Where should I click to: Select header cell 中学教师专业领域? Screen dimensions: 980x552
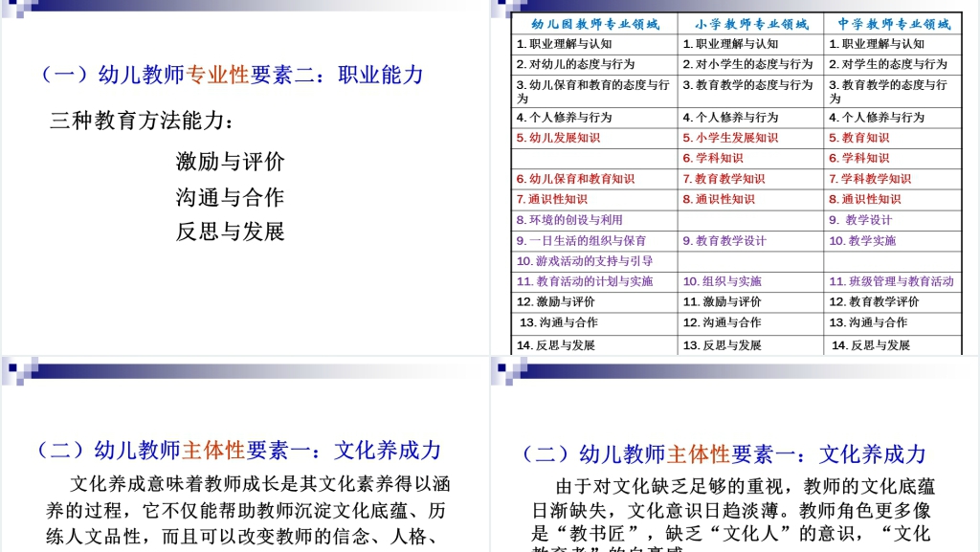(893, 24)
